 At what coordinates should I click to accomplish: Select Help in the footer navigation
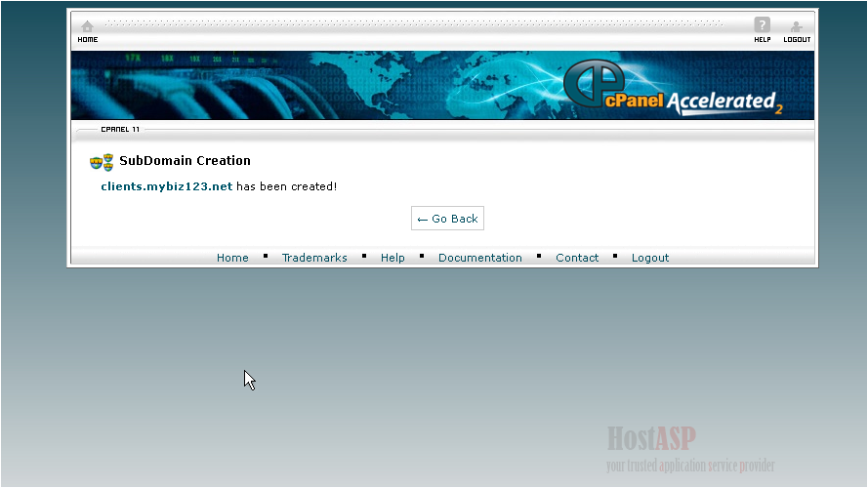393,258
